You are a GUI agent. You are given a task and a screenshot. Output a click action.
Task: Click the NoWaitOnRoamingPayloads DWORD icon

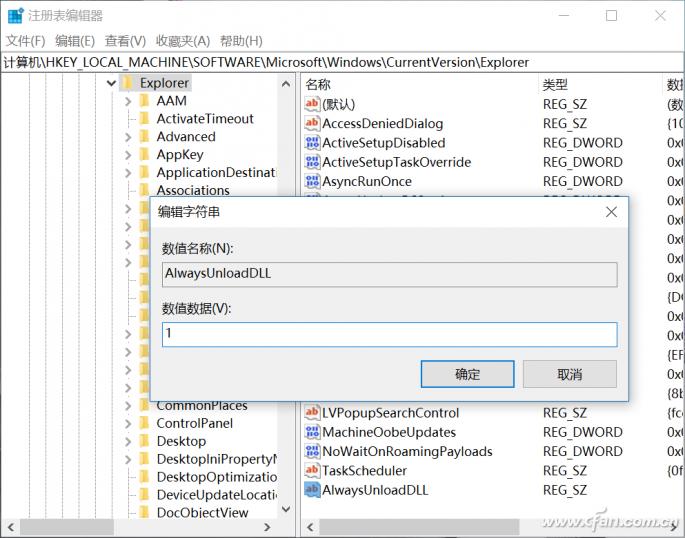click(312, 451)
